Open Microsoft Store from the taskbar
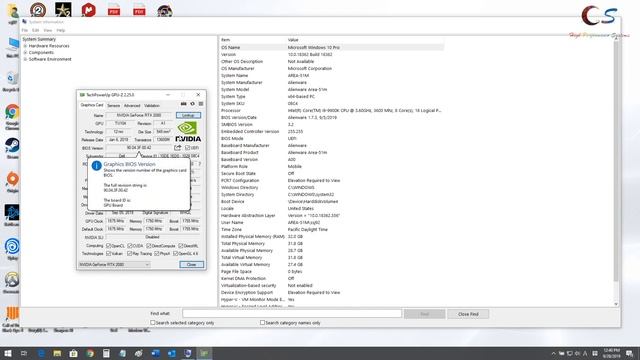This screenshot has width=640, height=360. tap(73, 353)
